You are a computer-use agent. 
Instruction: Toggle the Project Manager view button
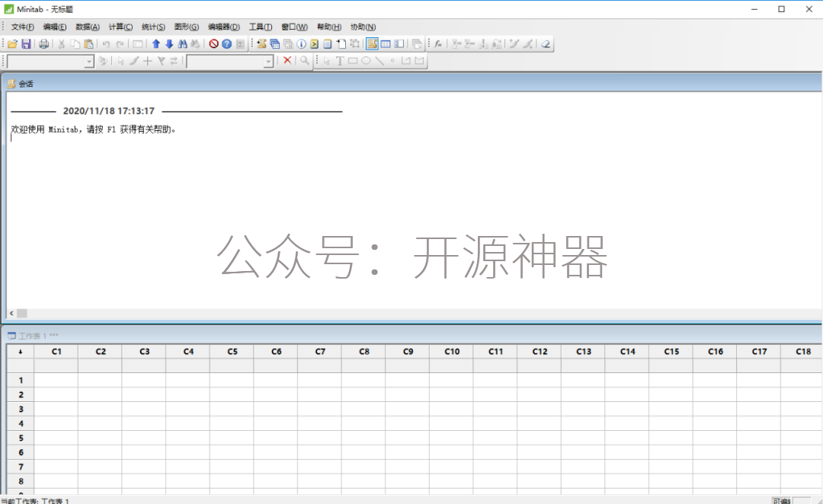click(399, 44)
